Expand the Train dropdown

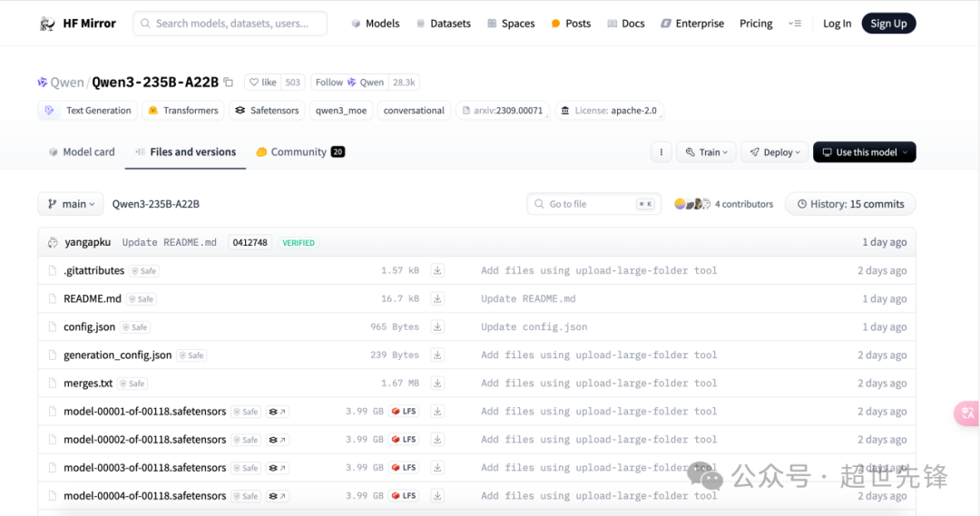tap(706, 152)
